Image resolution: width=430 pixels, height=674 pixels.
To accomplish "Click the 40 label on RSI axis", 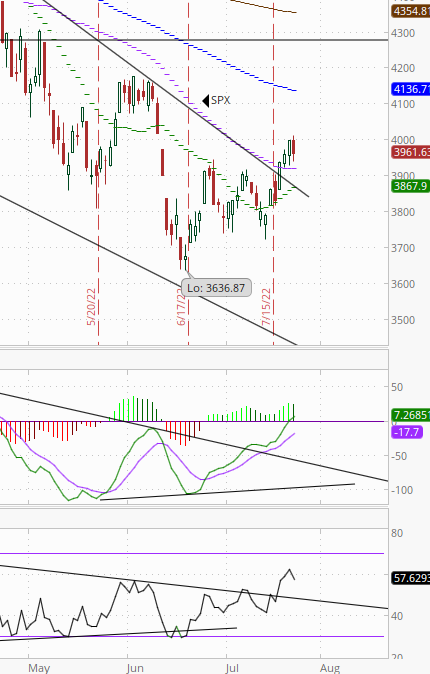I will (397, 616).
